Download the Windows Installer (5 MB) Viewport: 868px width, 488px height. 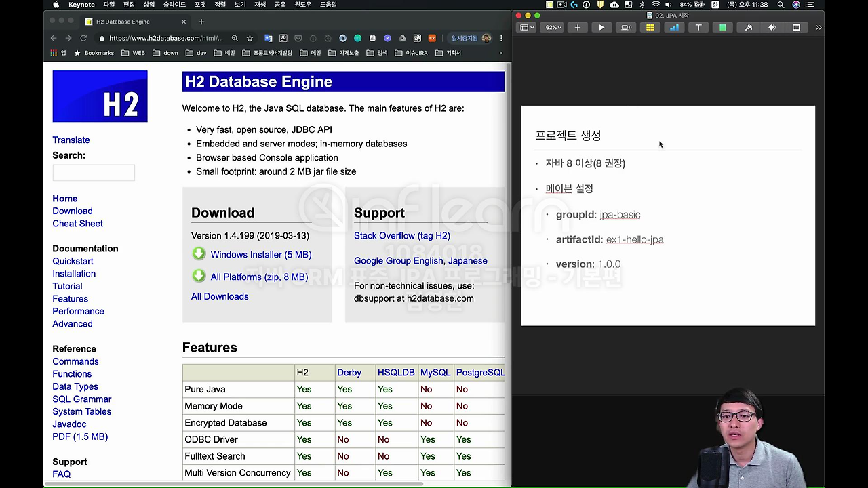(x=260, y=255)
